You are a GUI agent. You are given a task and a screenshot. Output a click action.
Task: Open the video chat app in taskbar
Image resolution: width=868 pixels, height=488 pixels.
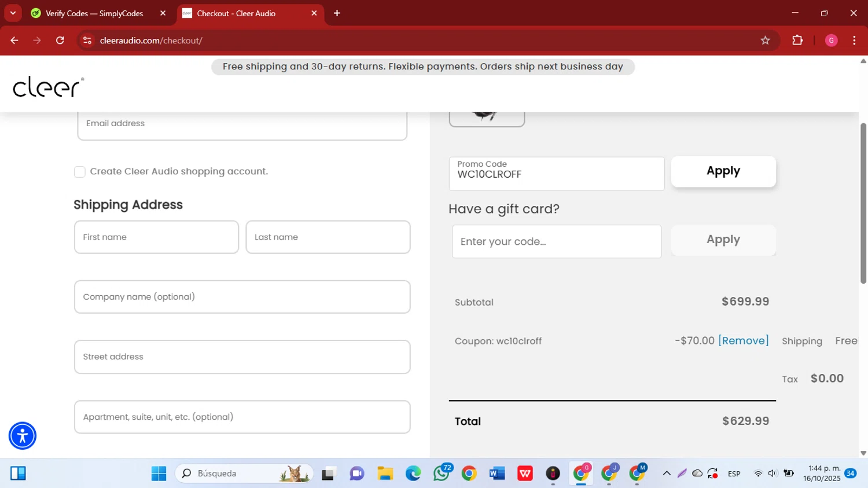(357, 474)
